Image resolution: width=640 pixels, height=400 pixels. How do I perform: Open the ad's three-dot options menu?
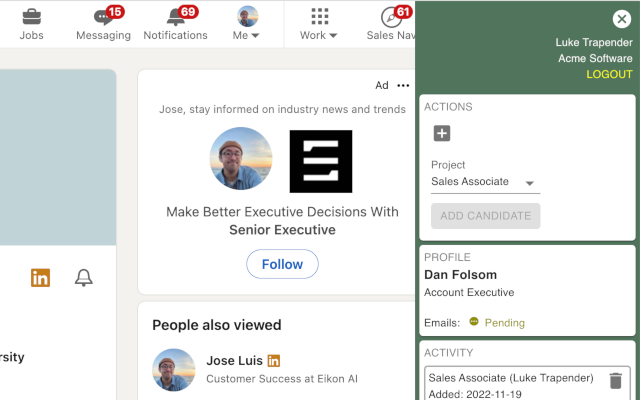pyautogui.click(x=403, y=86)
